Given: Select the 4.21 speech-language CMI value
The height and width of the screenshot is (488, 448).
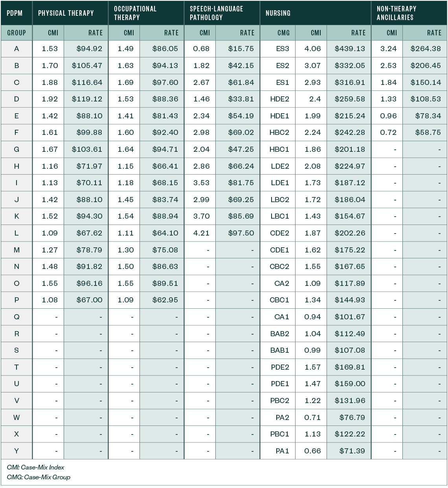Looking at the screenshot, I should [201, 233].
